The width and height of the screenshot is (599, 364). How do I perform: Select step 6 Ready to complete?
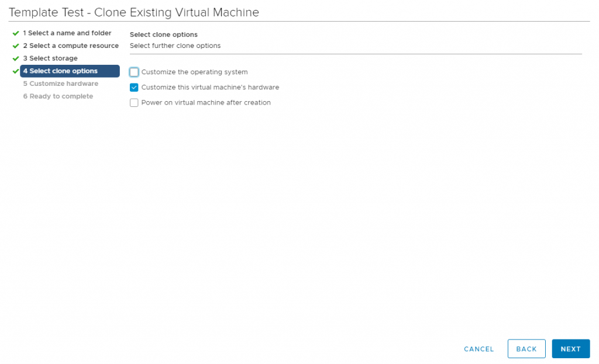[x=57, y=96]
